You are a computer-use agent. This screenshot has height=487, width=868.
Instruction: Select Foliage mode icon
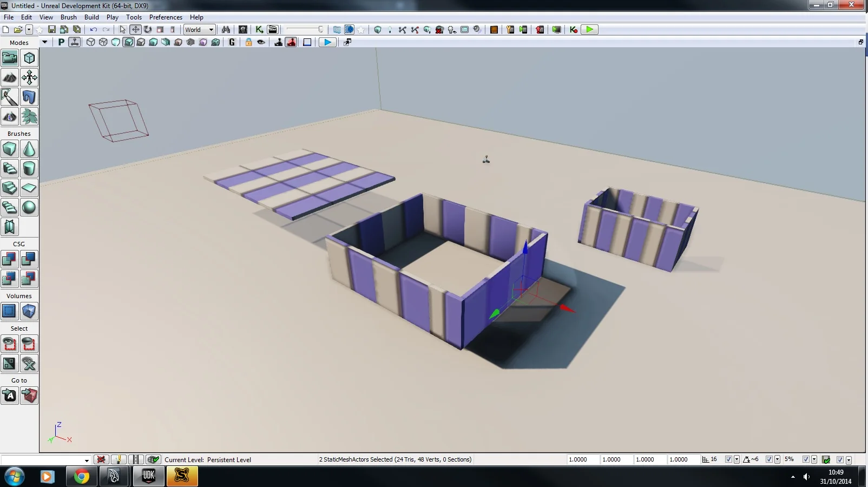pos(29,116)
